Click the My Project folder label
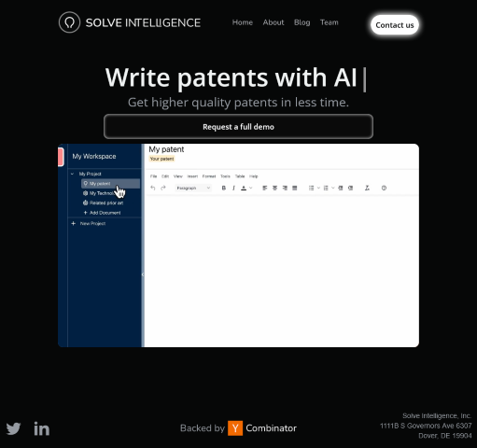The image size is (477, 448). 90,174
